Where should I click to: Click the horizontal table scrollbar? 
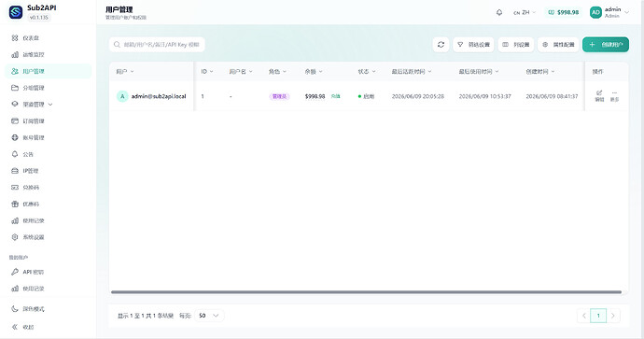tap(366, 292)
